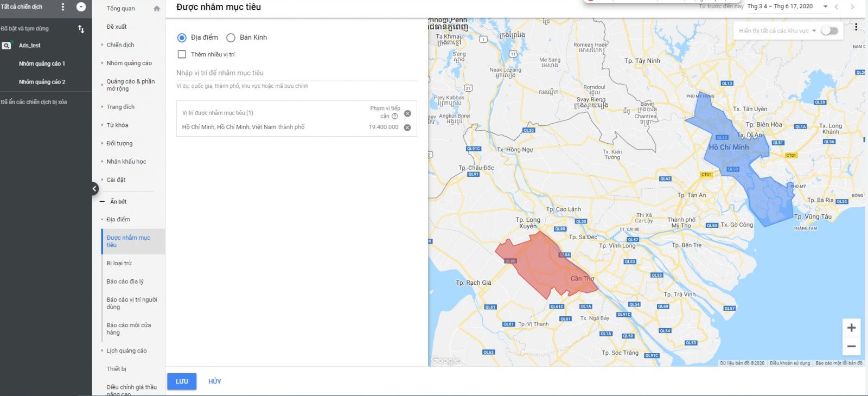Viewport: 868px width, 396px height.
Task: Expand the Nhóm quảng cáo nav item
Action: pyautogui.click(x=102, y=63)
